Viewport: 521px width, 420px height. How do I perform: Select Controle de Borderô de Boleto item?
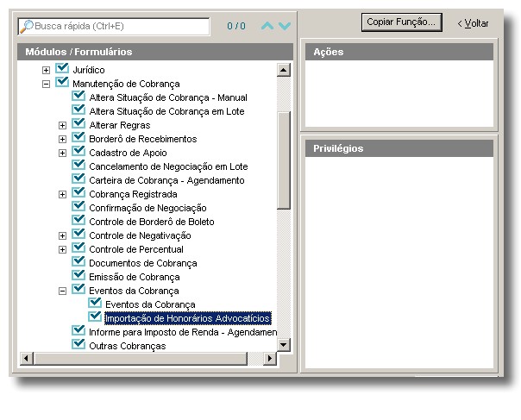[x=152, y=222]
